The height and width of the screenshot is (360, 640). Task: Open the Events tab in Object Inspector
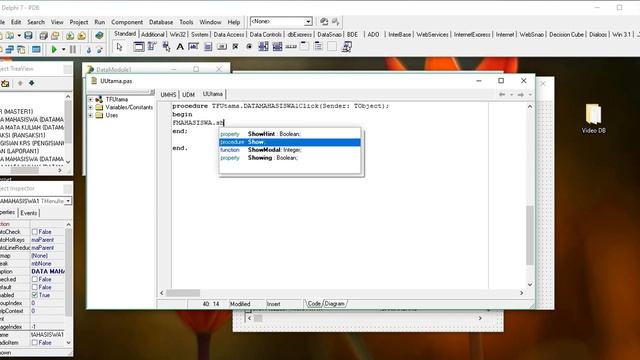(29, 213)
